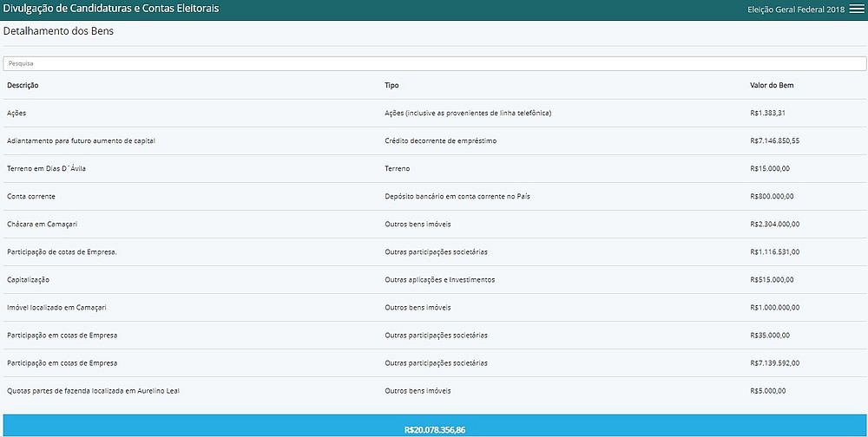Select the Ações description row
This screenshot has height=437, width=868.
click(16, 113)
